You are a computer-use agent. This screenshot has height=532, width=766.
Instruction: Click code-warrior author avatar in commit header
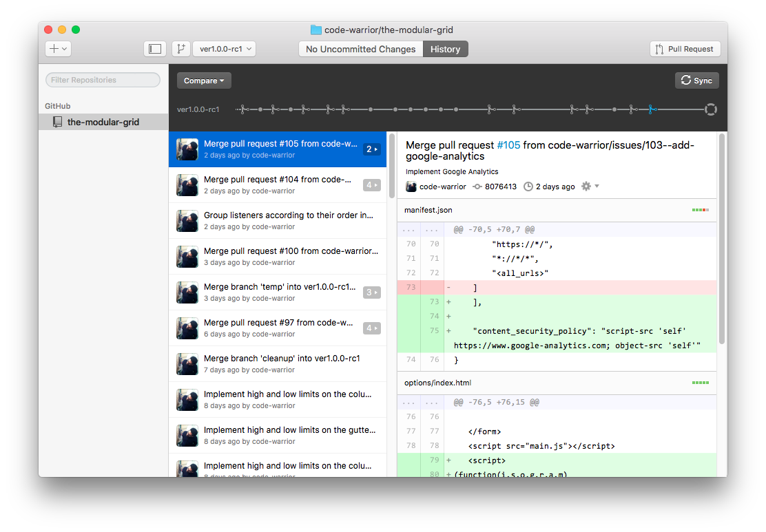click(x=411, y=187)
